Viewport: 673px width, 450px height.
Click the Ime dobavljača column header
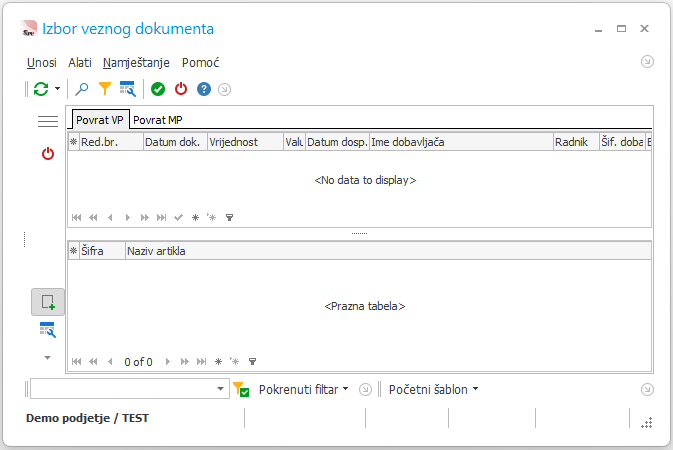click(461, 142)
